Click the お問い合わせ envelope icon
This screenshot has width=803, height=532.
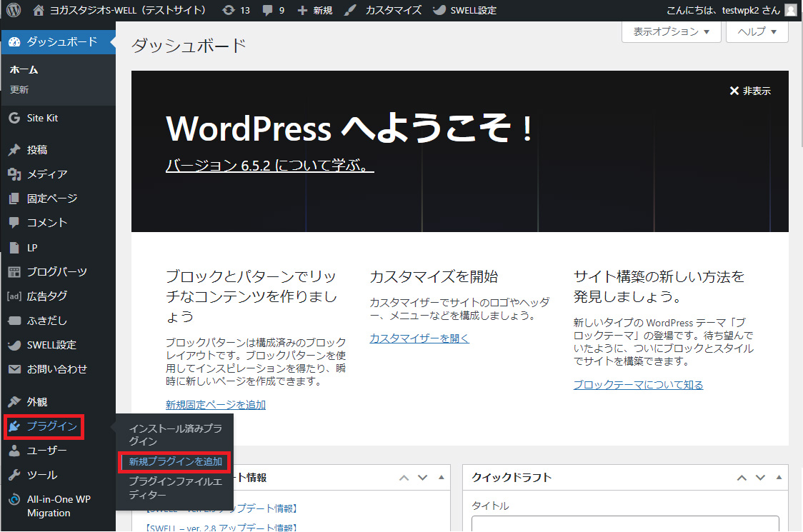click(14, 369)
